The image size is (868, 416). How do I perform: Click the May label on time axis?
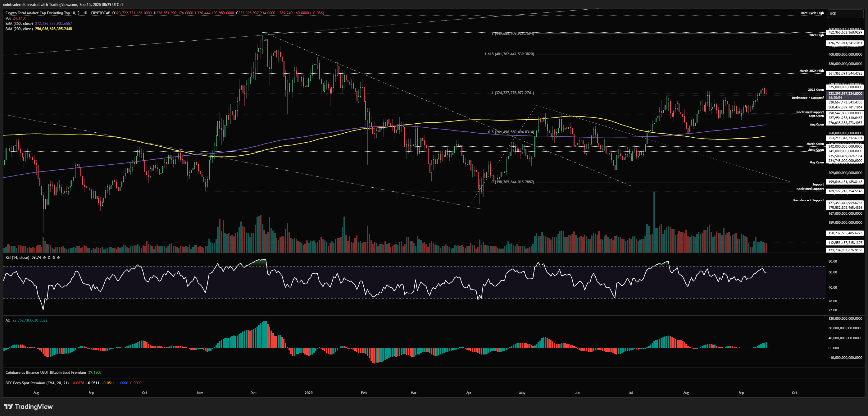click(x=522, y=393)
